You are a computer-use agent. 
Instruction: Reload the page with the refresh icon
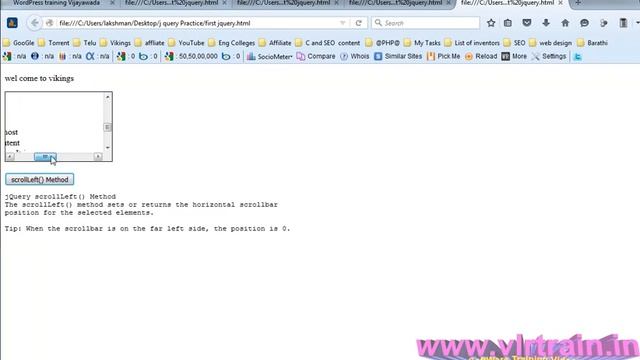coord(358,23)
